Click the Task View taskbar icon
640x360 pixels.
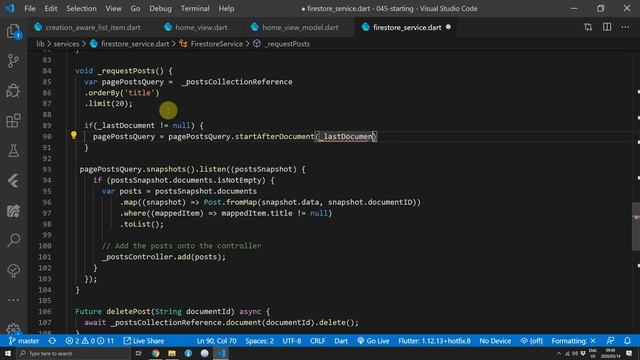point(139,353)
